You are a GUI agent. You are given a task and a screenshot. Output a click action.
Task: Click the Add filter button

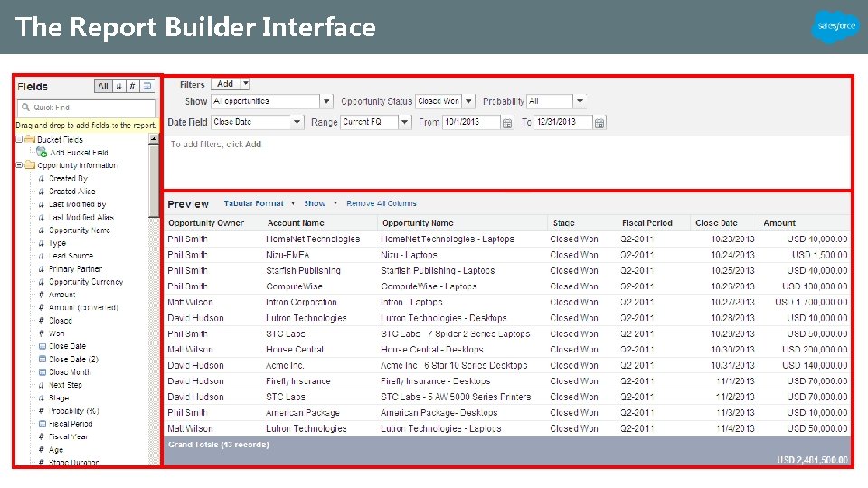click(x=225, y=84)
